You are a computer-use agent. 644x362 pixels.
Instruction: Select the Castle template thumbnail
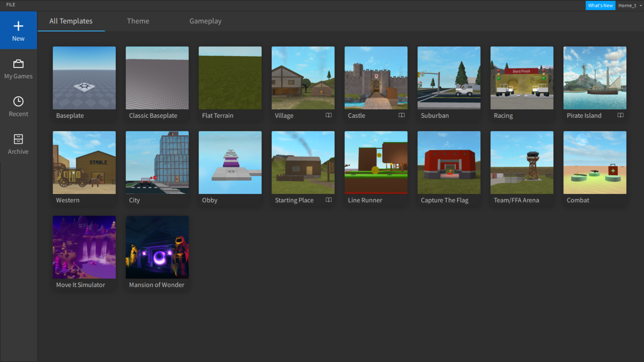click(x=376, y=78)
